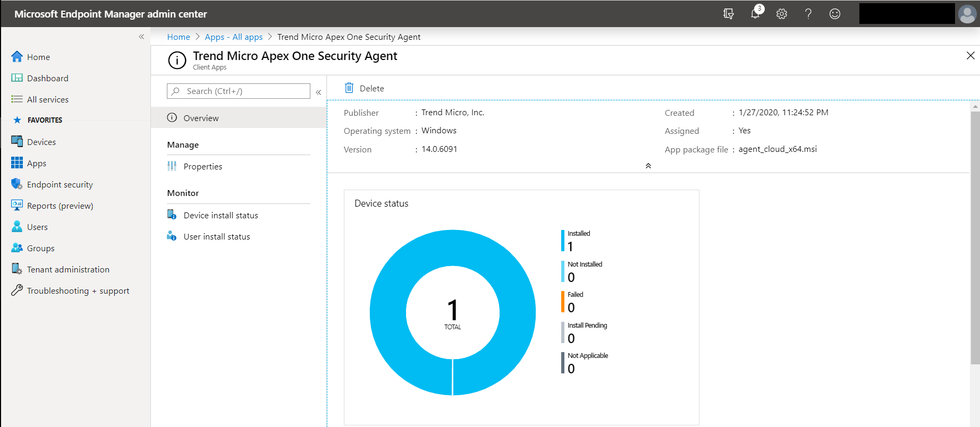Open the help question mark icon
This screenshot has width=980, height=427.
808,14
